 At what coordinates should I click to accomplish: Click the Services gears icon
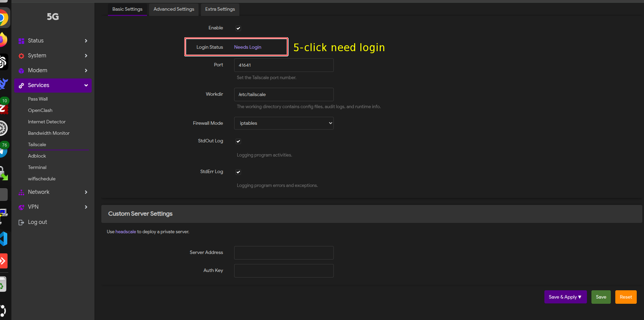[x=21, y=85]
